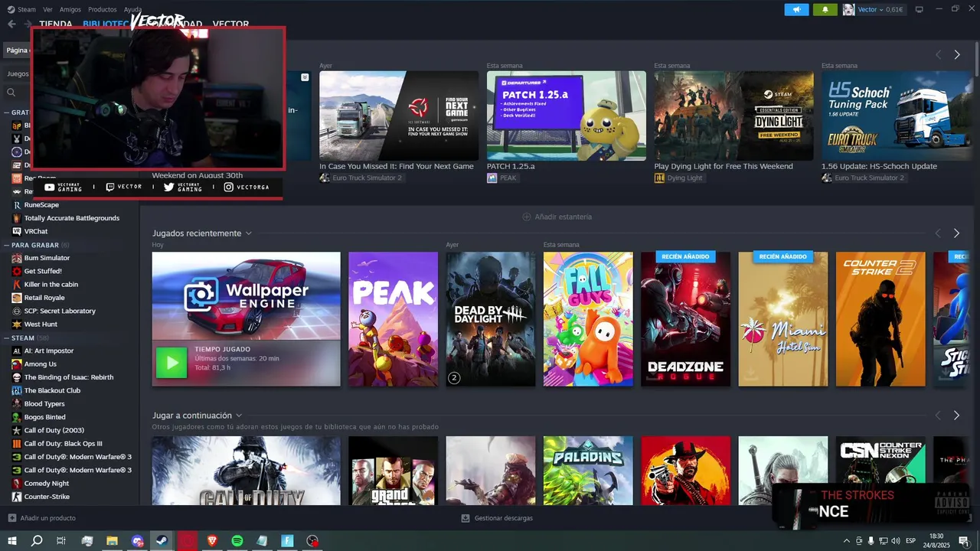980x551 pixels.
Task: Next arrow in Jugar a continuación shelf
Action: click(956, 416)
